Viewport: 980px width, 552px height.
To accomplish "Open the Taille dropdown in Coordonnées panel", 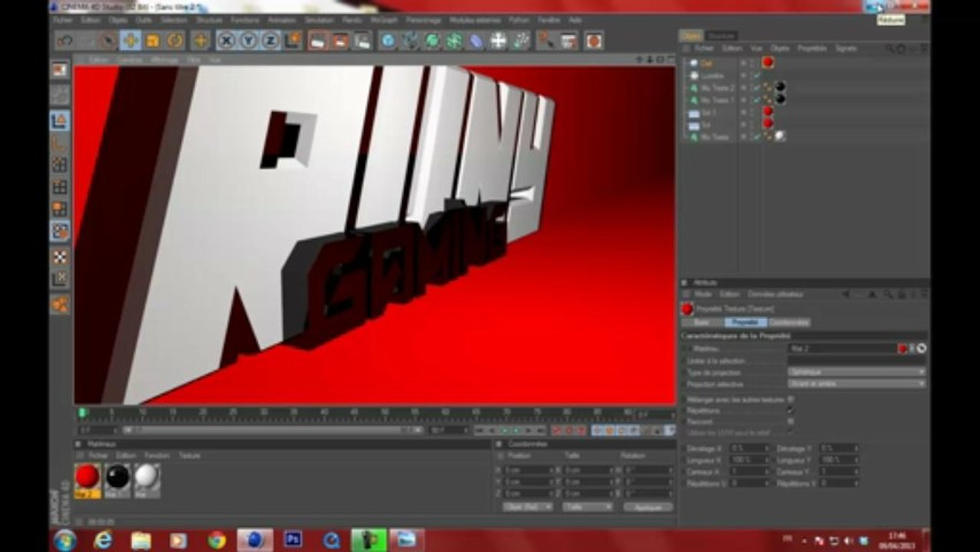I will click(x=588, y=507).
